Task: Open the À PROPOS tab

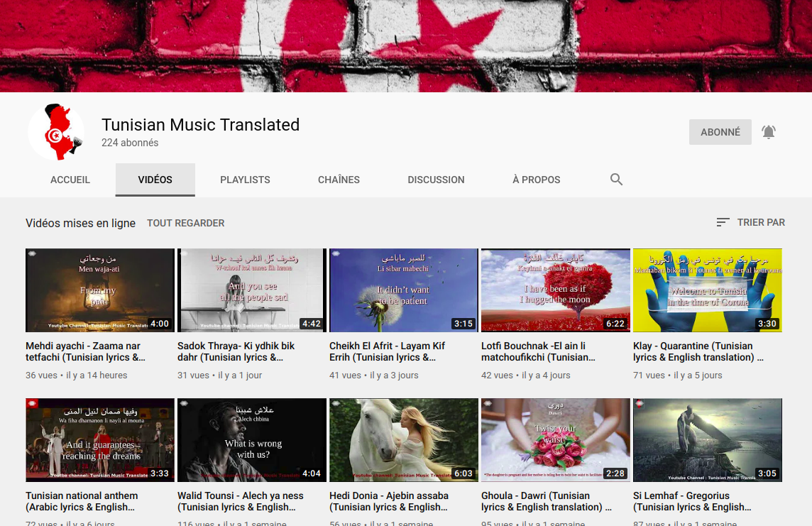Action: tap(536, 180)
